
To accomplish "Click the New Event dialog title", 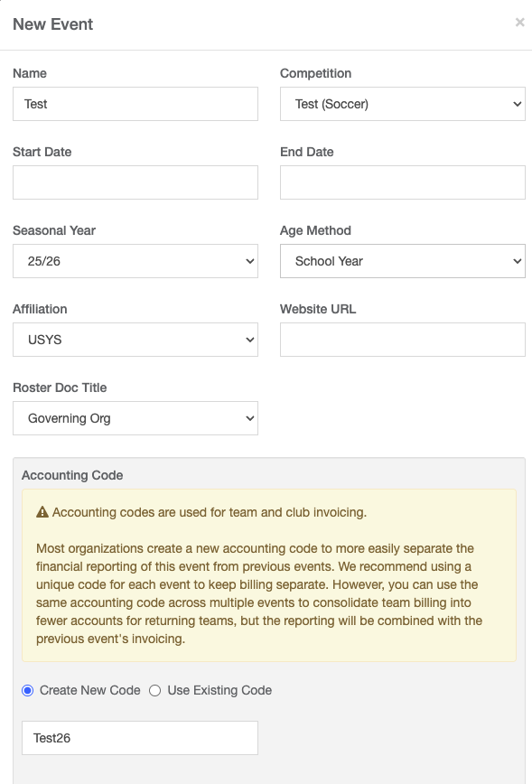I will pyautogui.click(x=53, y=24).
